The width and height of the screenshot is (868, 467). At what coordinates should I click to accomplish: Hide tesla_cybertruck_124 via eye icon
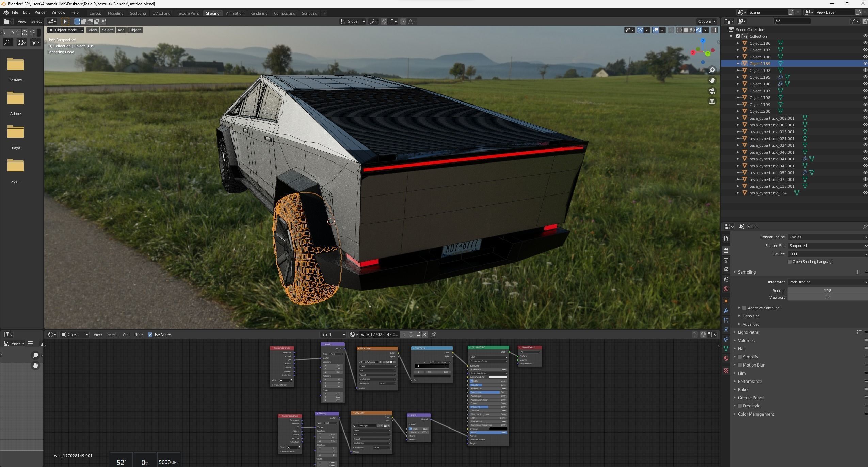(865, 193)
